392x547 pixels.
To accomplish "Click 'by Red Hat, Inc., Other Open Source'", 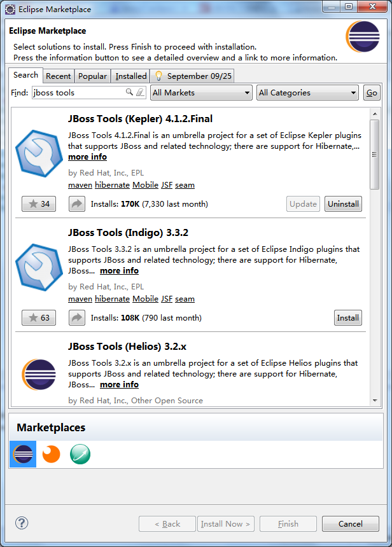I will click(136, 400).
